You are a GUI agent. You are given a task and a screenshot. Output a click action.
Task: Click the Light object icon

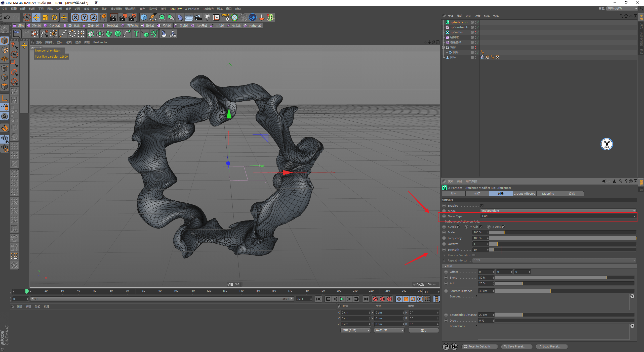point(207,17)
